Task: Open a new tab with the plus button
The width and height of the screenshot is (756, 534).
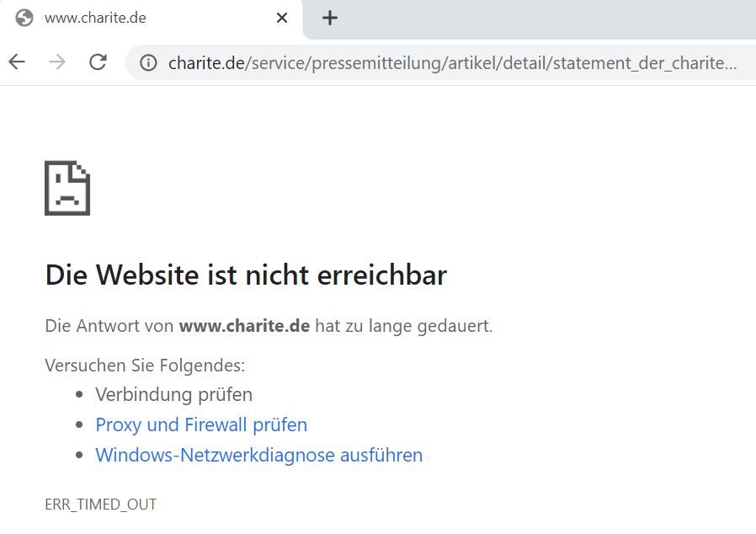Action: (330, 19)
